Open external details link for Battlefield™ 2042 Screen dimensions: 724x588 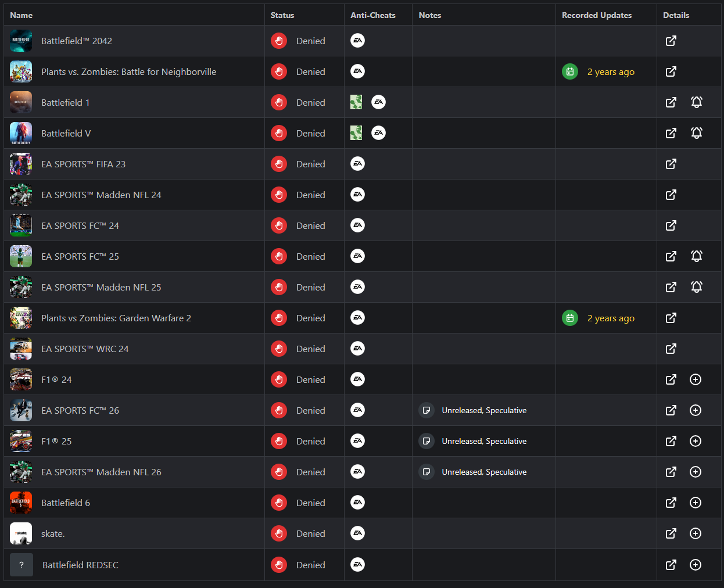(x=671, y=41)
